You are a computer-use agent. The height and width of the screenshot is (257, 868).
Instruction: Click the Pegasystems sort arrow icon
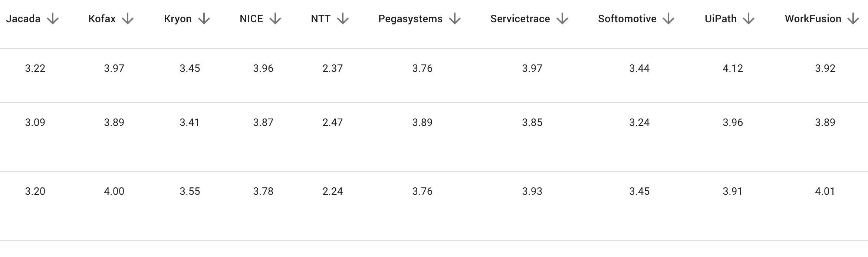click(455, 19)
